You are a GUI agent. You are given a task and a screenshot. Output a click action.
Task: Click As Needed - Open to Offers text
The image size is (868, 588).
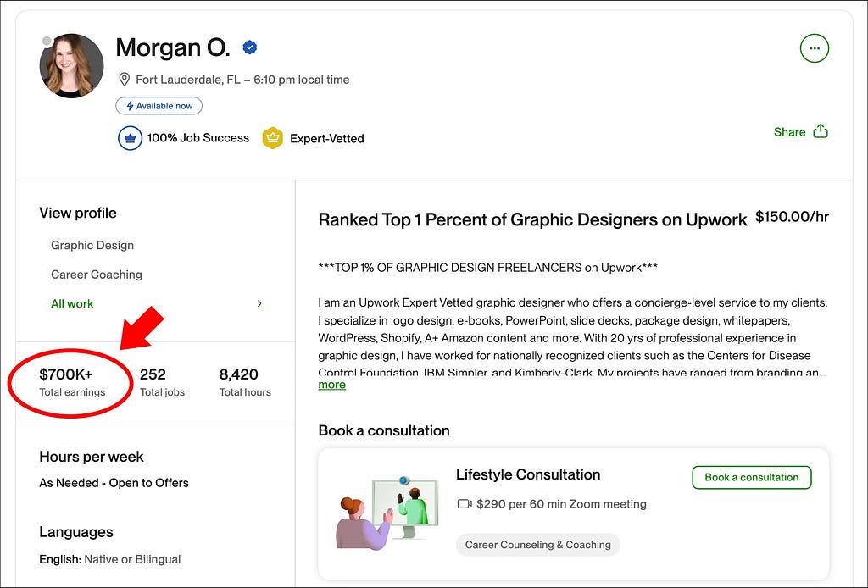point(114,483)
